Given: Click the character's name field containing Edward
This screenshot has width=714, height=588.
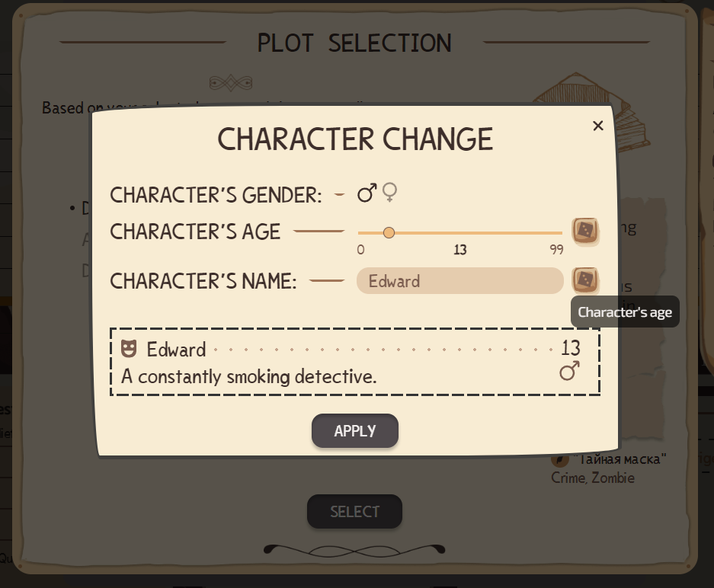Looking at the screenshot, I should point(460,281).
